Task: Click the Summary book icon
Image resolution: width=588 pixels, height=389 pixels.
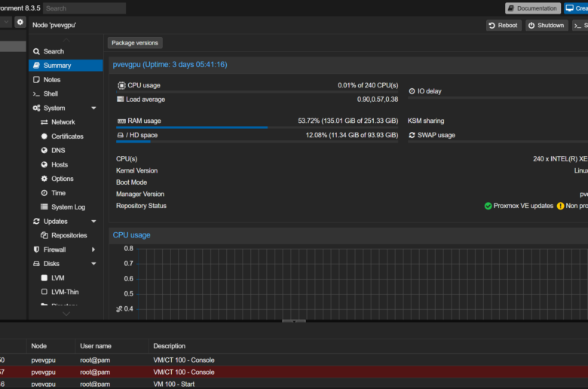Action: tap(36, 66)
